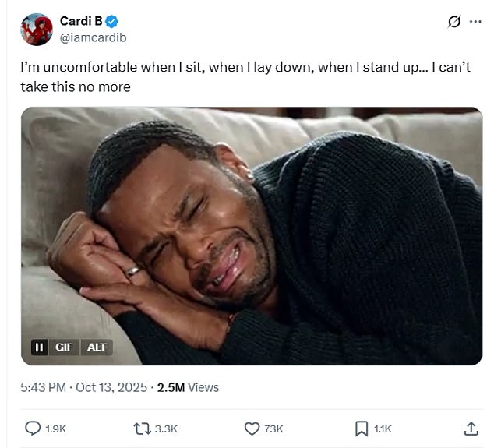Visit the @iamcardib handle

coord(93,37)
